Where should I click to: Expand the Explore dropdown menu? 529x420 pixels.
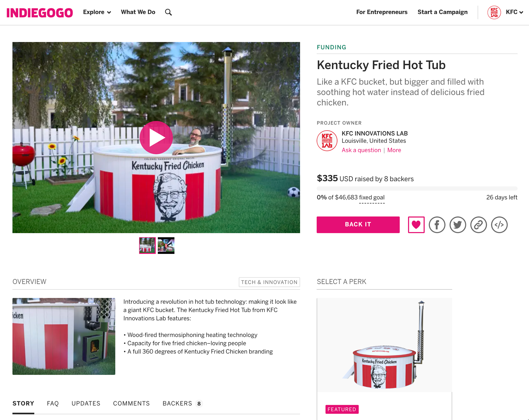[x=97, y=12]
